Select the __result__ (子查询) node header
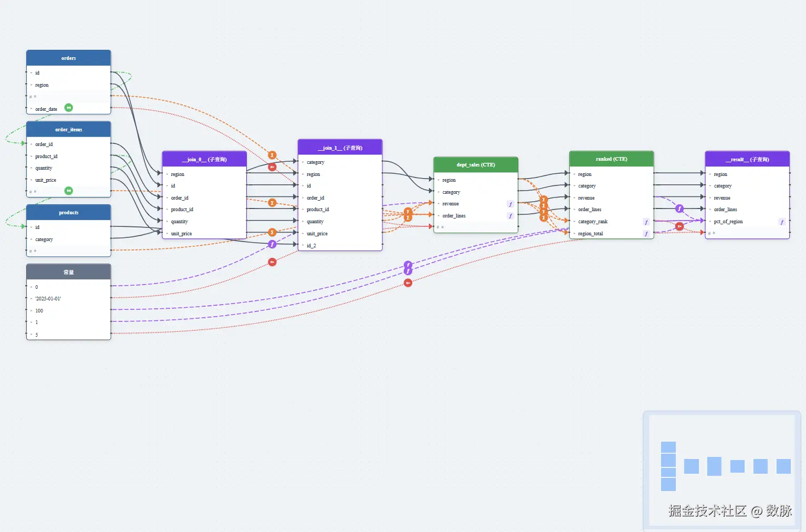The width and height of the screenshot is (806, 532). (747, 159)
